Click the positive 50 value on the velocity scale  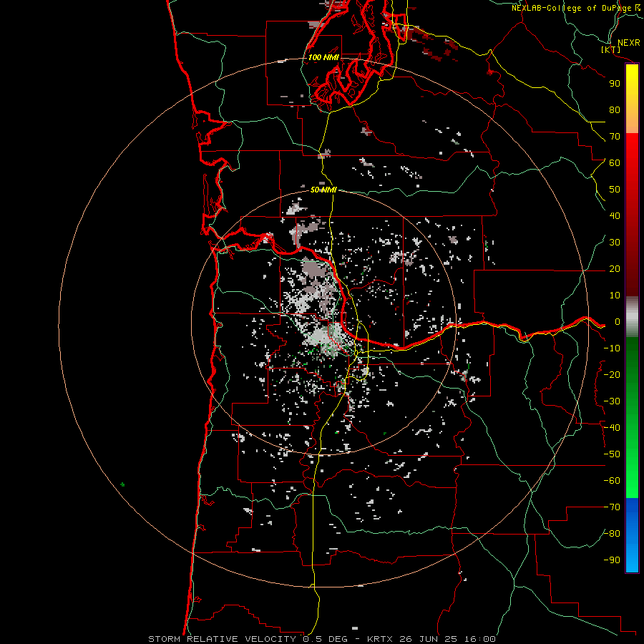(x=615, y=190)
